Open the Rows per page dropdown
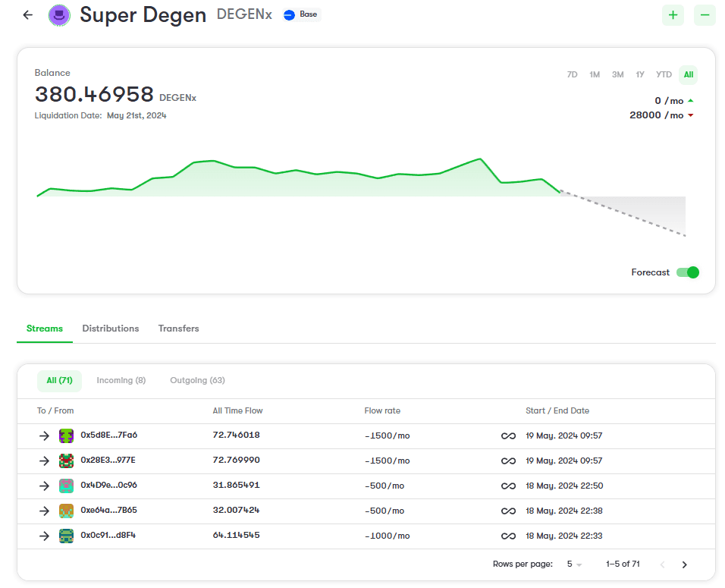Screen dimensions: 725x588 click(574, 564)
